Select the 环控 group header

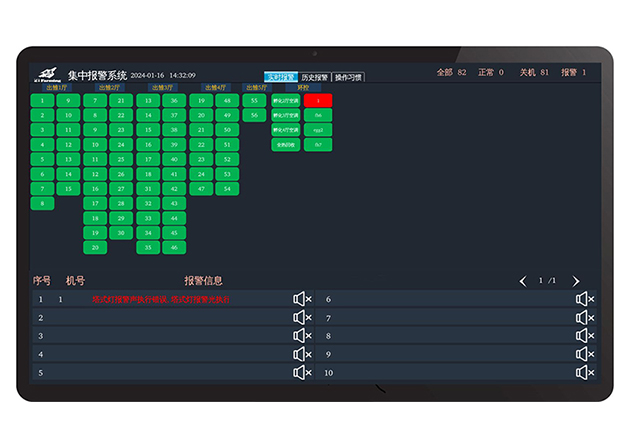click(x=303, y=87)
